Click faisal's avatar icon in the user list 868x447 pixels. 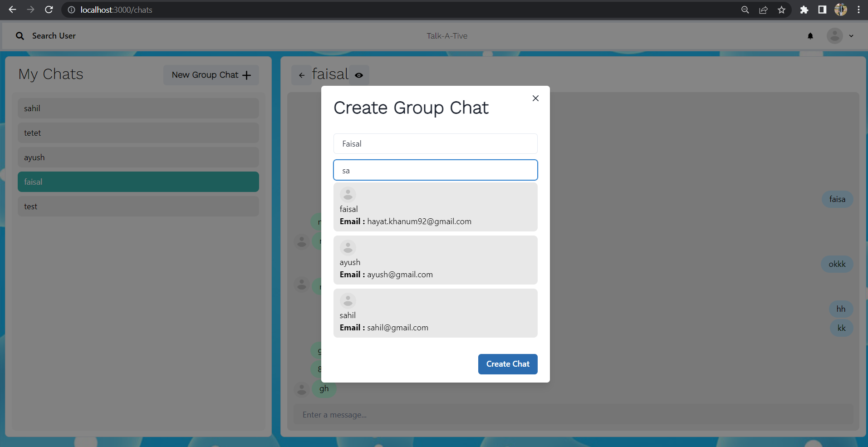tap(348, 194)
